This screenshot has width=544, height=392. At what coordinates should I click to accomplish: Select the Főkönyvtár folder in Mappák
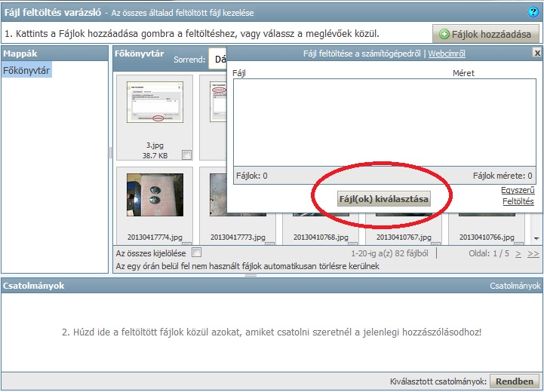(x=26, y=70)
